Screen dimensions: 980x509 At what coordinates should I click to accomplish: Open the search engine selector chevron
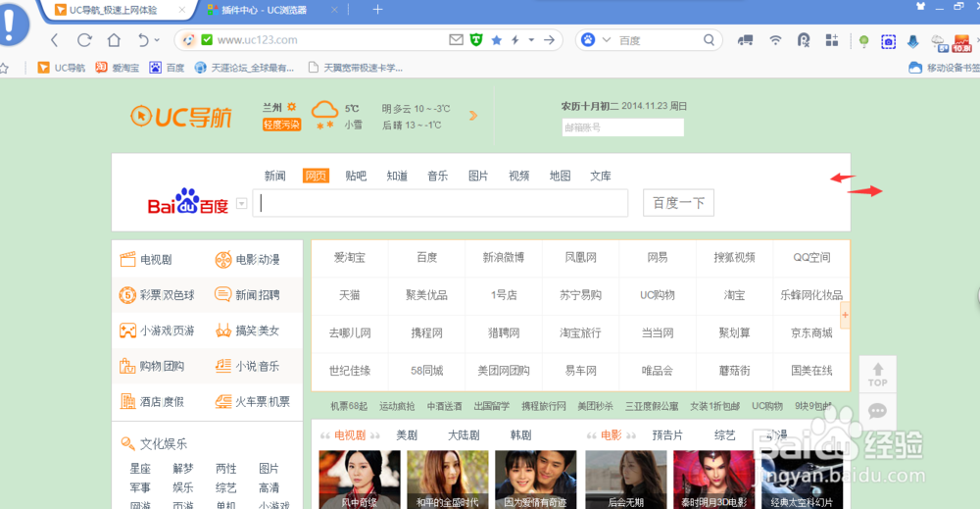coord(607,40)
